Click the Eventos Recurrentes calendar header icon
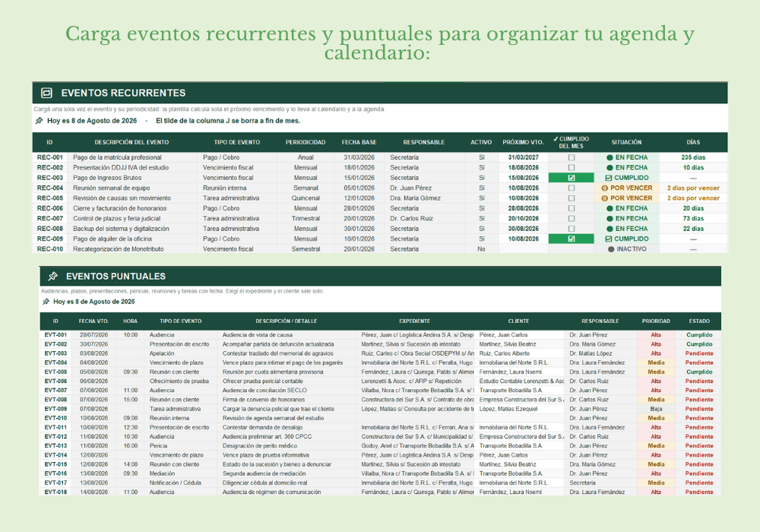 pyautogui.click(x=46, y=93)
